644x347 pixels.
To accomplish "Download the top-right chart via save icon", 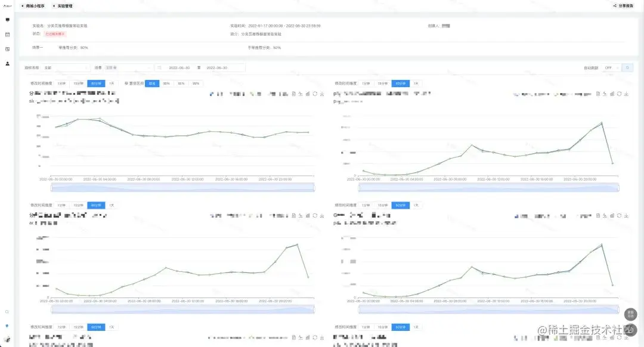I will pos(626,94).
